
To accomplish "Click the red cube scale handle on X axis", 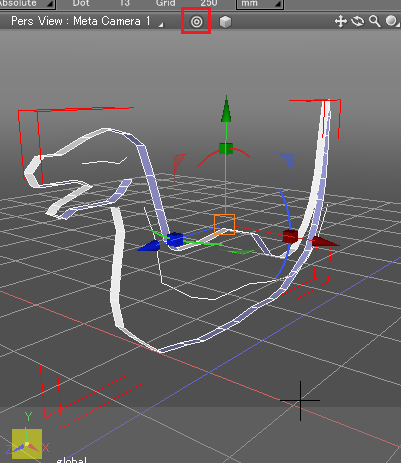I will [290, 236].
